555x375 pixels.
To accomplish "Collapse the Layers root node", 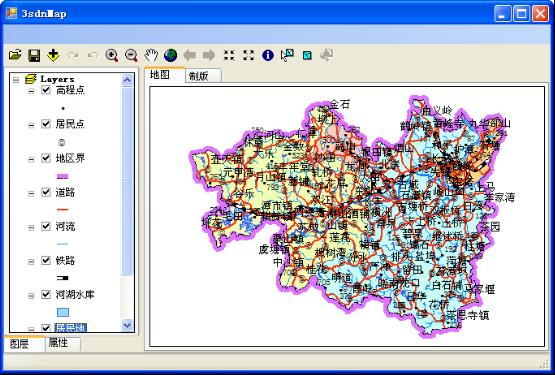I will tap(16, 80).
